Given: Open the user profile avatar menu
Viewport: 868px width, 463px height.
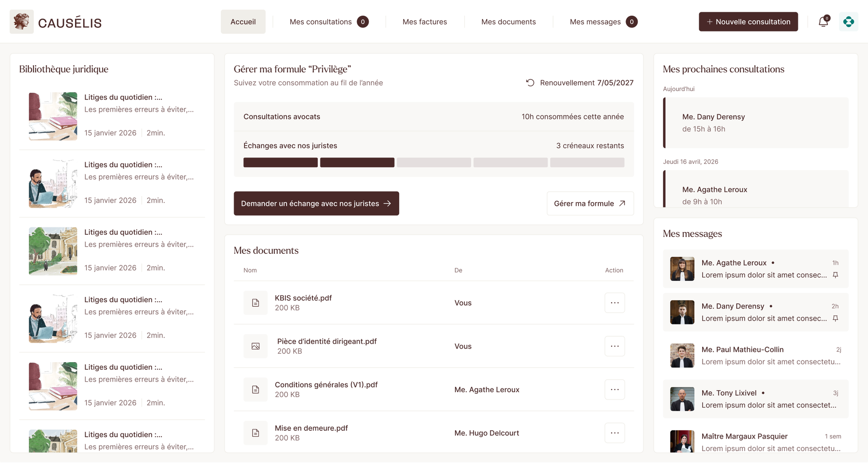Looking at the screenshot, I should click(x=849, y=22).
